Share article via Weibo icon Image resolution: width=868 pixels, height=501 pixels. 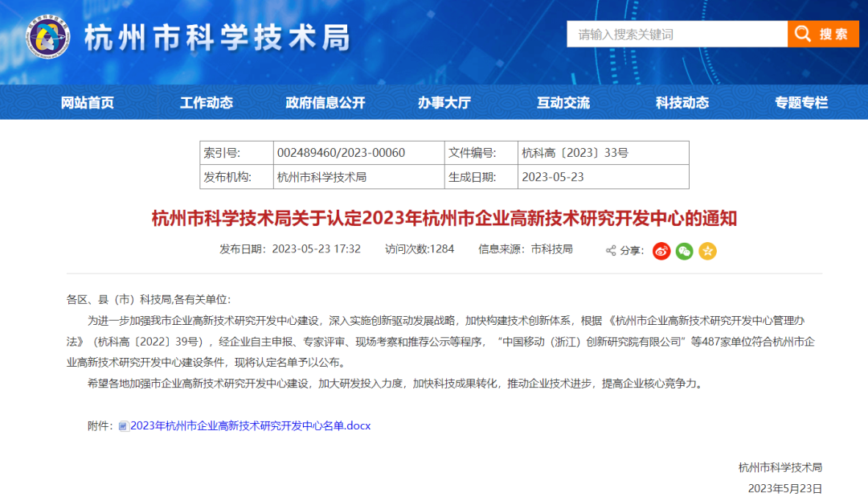pos(661,251)
